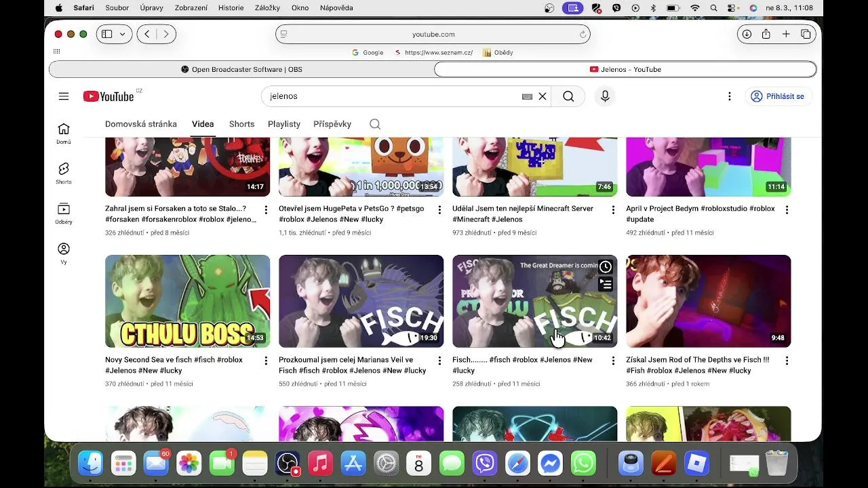Toggle Safari sidebar

[107, 34]
